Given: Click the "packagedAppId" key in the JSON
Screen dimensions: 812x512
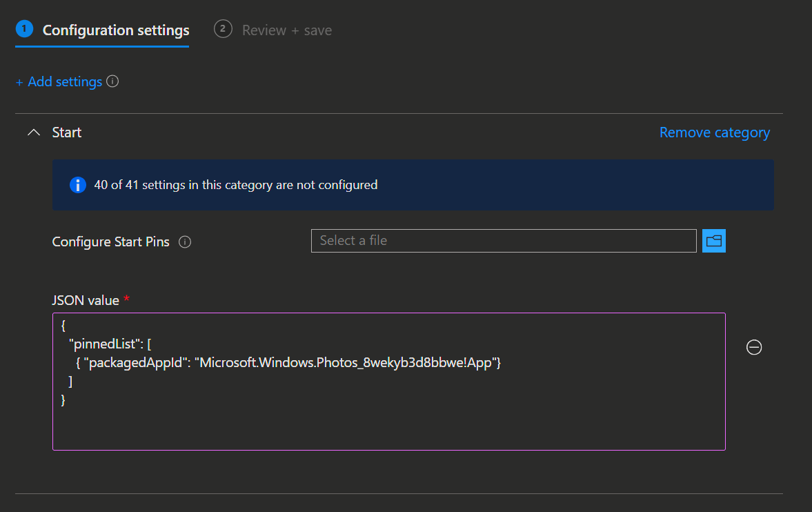Looking at the screenshot, I should click(x=135, y=363).
